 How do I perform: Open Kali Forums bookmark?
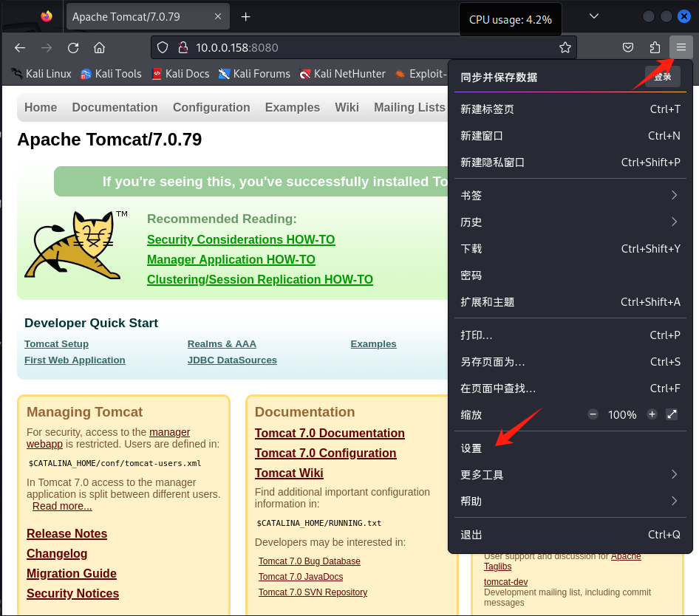pos(254,74)
